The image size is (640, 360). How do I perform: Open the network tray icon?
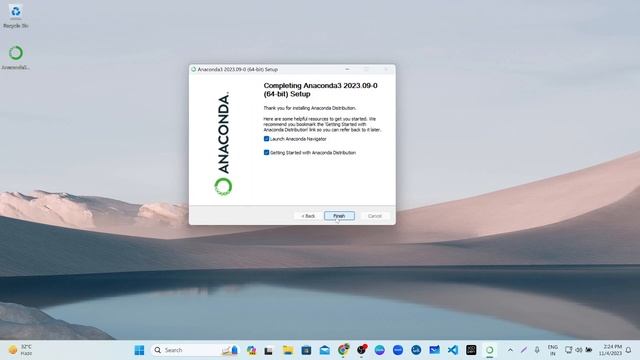point(568,350)
